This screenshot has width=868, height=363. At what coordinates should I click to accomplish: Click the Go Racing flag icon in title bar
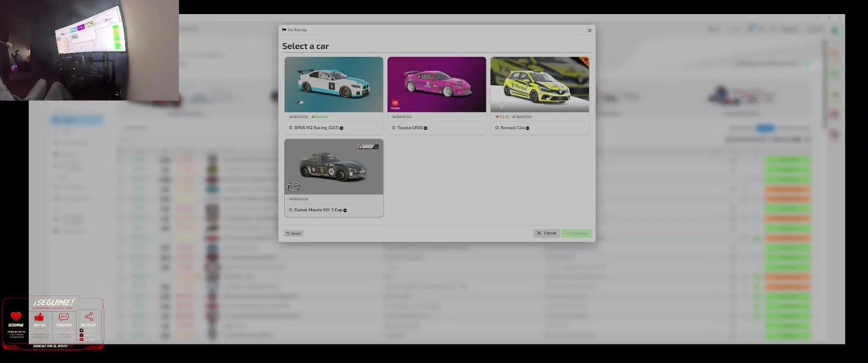(x=284, y=30)
